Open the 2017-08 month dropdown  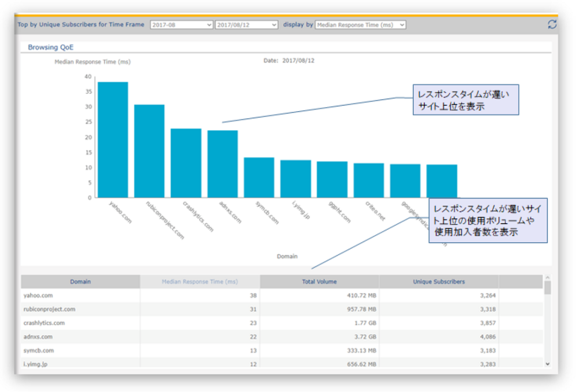pos(181,25)
